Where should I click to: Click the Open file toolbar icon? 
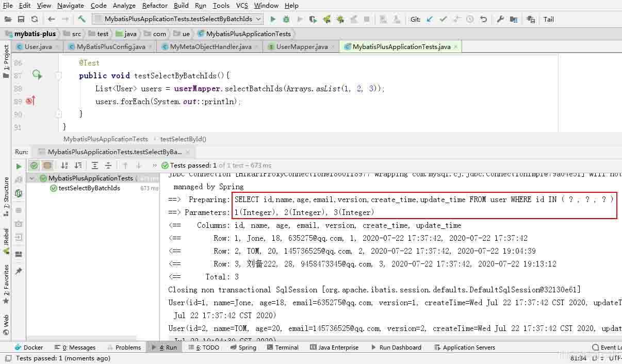pos(8,19)
